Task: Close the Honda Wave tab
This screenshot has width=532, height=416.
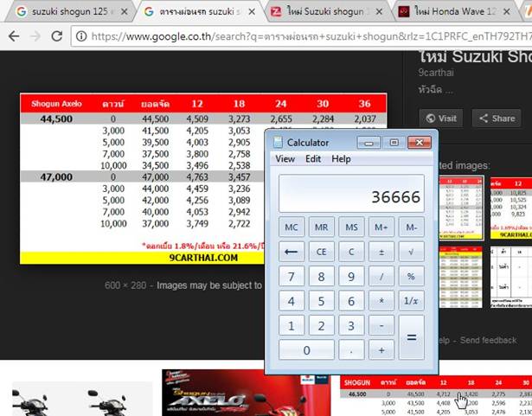Action: 506,11
